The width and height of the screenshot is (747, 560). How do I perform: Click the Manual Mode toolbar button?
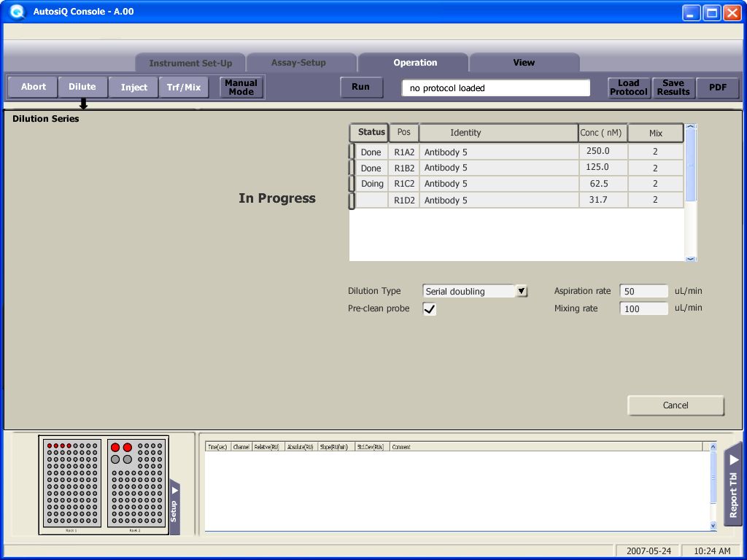pos(241,87)
